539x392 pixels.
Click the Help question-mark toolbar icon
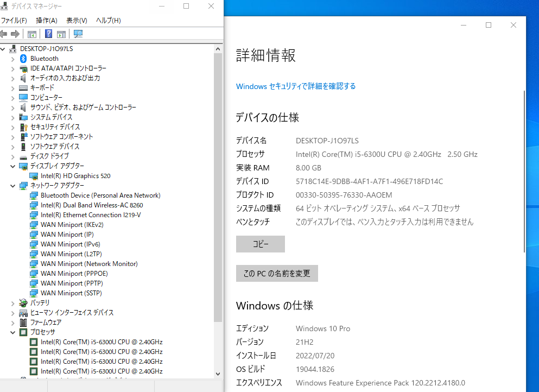pos(48,34)
